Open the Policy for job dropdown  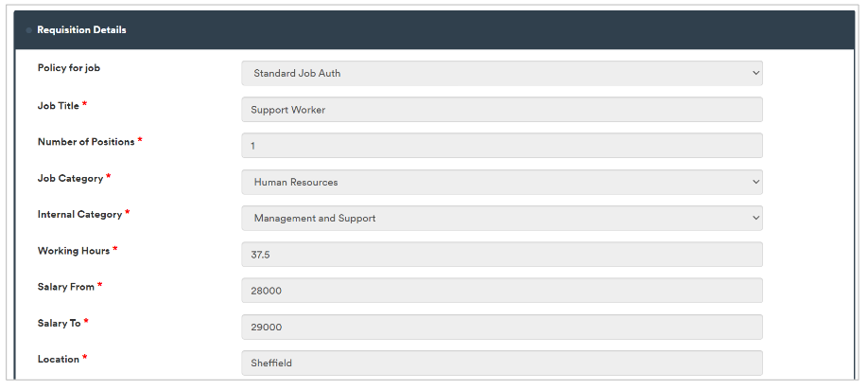(x=501, y=74)
